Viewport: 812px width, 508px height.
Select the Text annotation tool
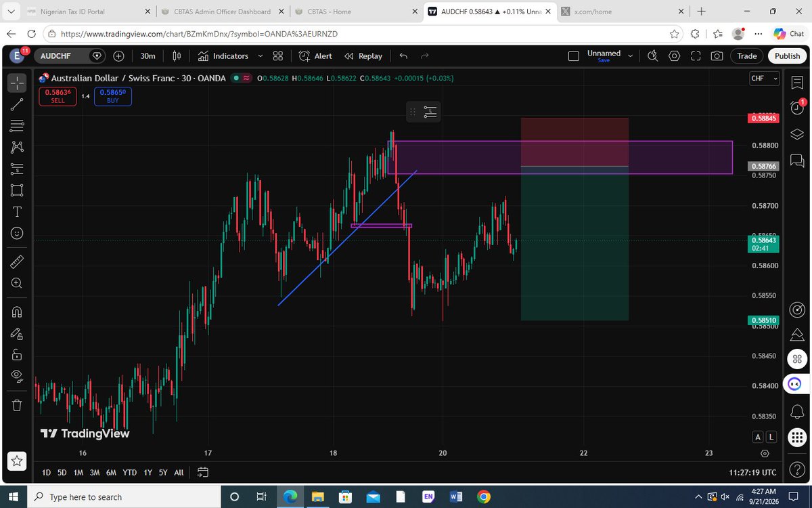(17, 211)
